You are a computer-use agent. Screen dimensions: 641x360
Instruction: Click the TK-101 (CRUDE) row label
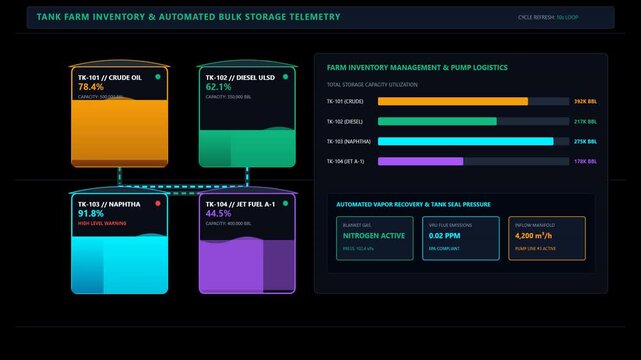pyautogui.click(x=345, y=101)
